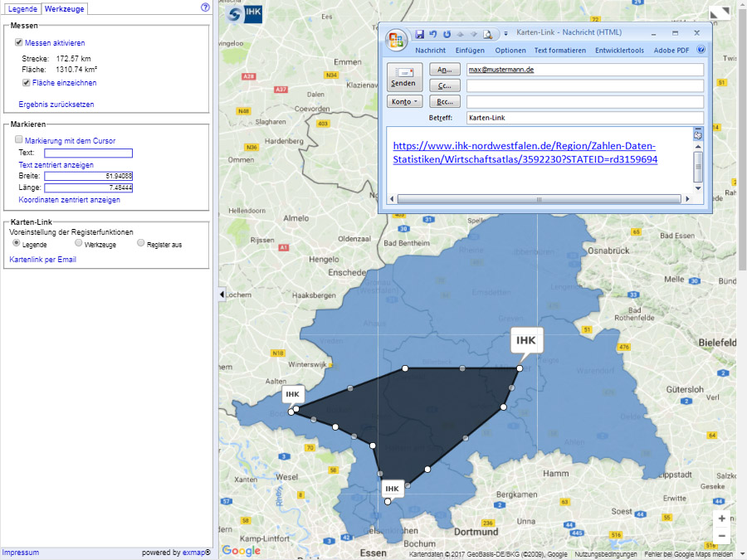
Task: Select the Register aus radio button
Action: tap(140, 243)
